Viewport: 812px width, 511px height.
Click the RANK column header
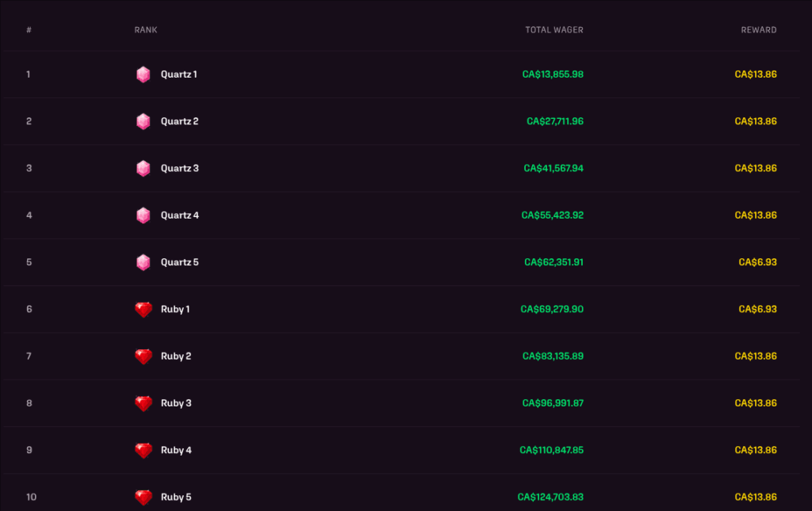[x=144, y=29]
